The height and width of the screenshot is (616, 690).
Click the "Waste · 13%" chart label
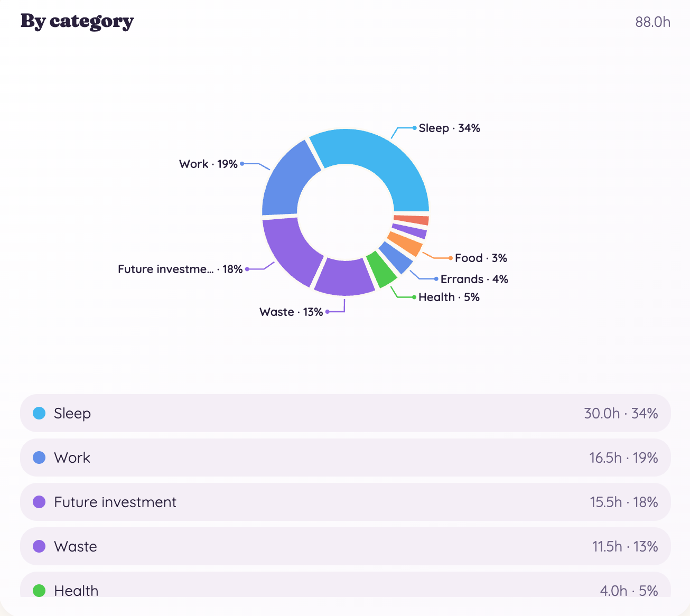click(x=291, y=312)
